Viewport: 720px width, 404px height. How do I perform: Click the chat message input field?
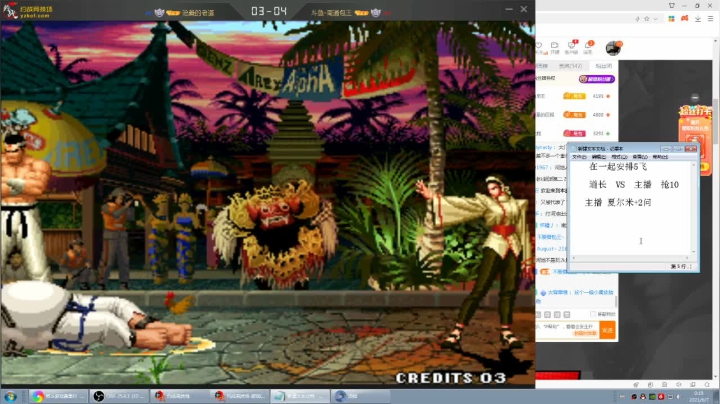pyautogui.click(x=567, y=330)
